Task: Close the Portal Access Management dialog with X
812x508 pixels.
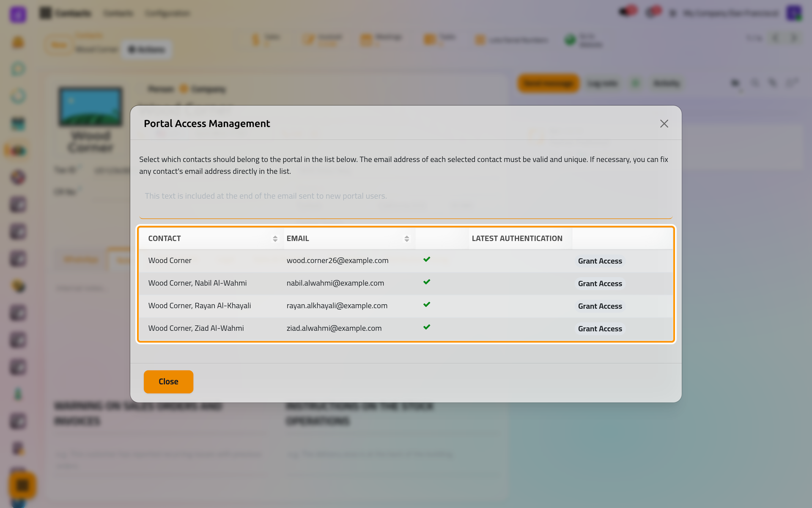Action: (664, 124)
